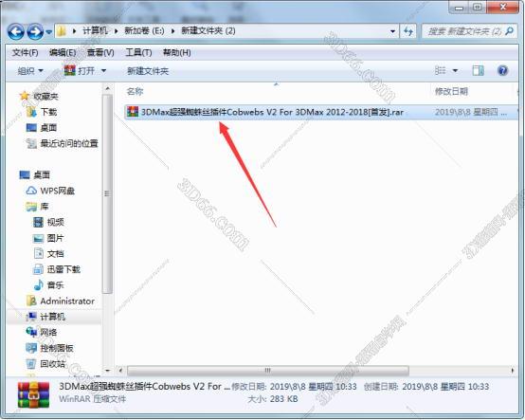525x420 pixels.
Task: Click 修改日期 value in the details pane
Action: click(313, 387)
